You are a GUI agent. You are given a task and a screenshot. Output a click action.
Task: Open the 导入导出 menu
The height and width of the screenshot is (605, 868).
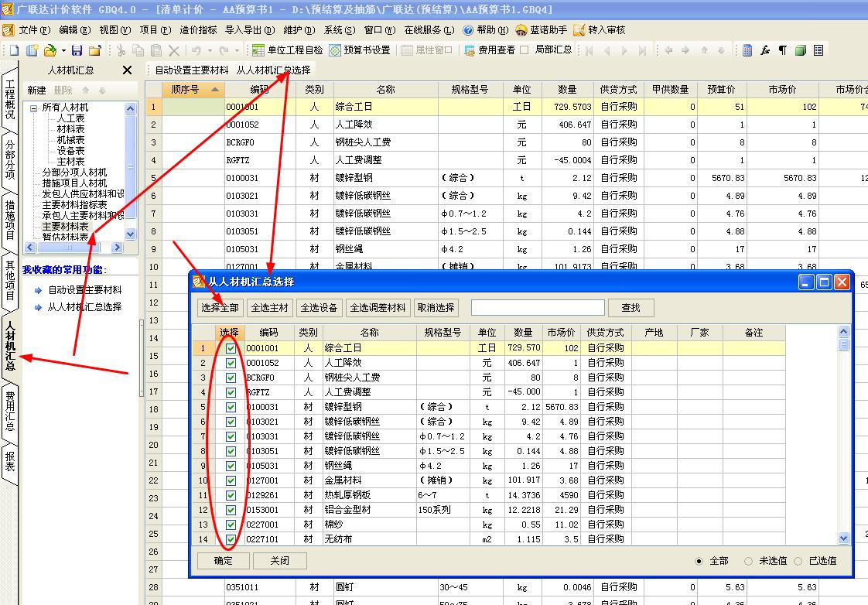[250, 30]
